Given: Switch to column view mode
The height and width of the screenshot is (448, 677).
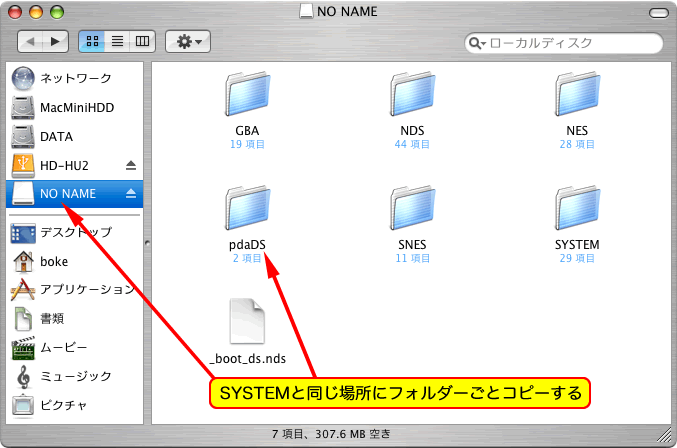Looking at the screenshot, I should point(142,41).
